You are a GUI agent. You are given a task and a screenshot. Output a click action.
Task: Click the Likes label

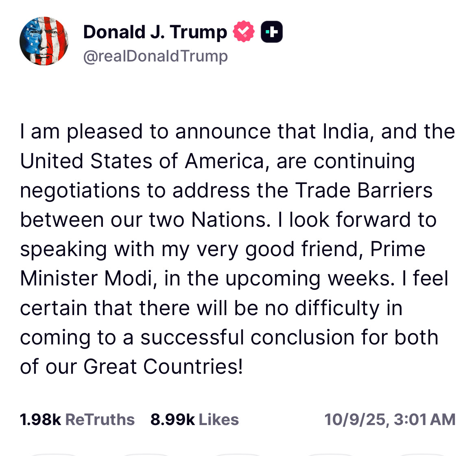point(218,419)
